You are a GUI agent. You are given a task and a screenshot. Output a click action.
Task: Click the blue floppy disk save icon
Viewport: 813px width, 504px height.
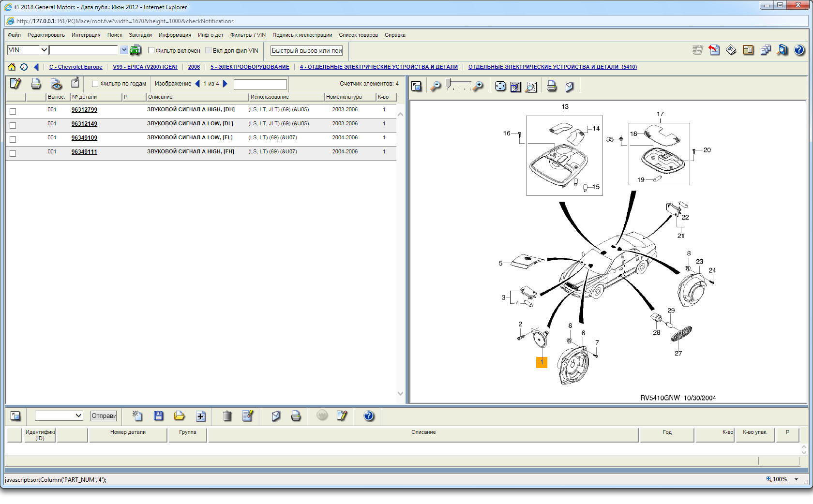pos(158,416)
